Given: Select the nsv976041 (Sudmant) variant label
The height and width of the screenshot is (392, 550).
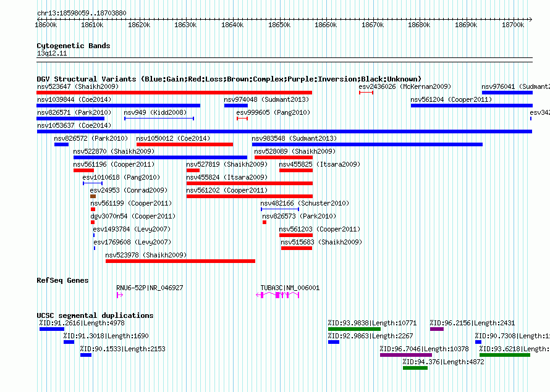Looking at the screenshot, I should click(x=515, y=86).
